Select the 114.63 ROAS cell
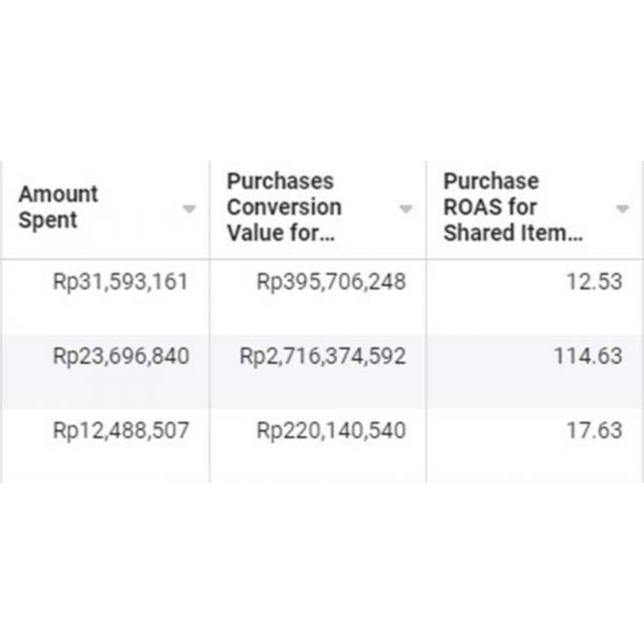Image resolution: width=644 pixels, height=644 pixels. 588,356
